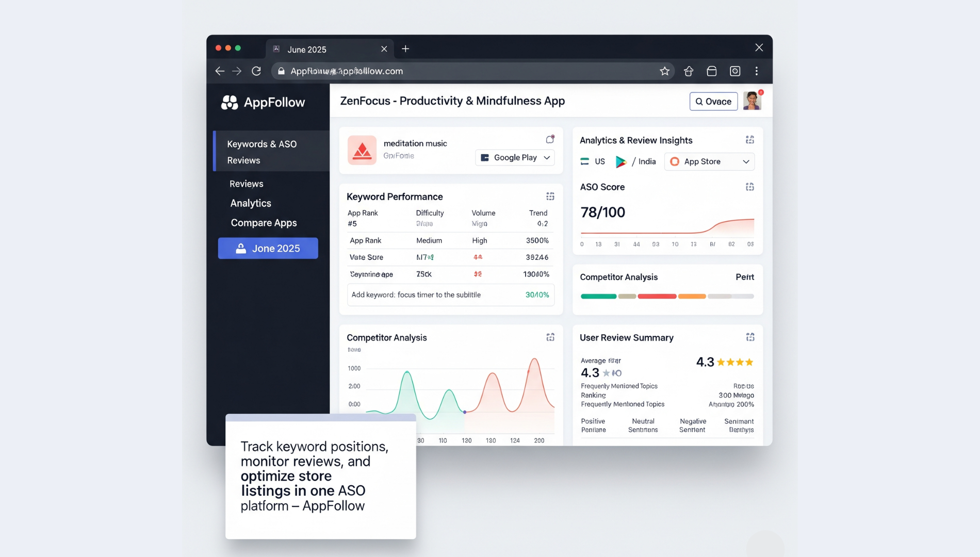The image size is (980, 557).
Task: Click the ZenFocus red app icon
Action: [x=362, y=150]
